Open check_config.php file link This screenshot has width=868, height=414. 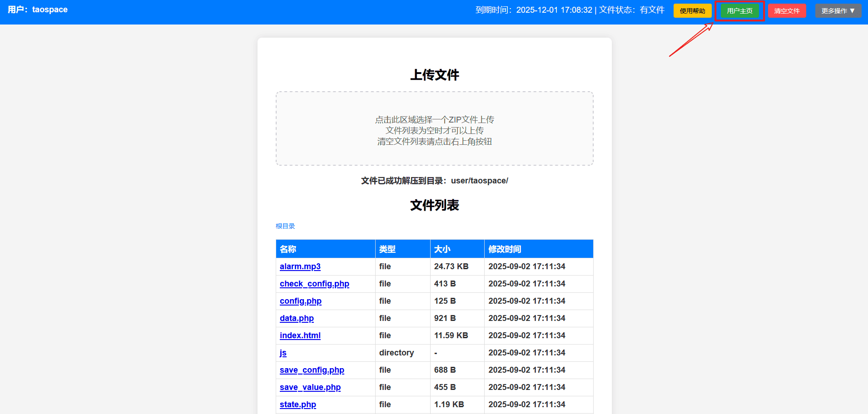point(314,284)
